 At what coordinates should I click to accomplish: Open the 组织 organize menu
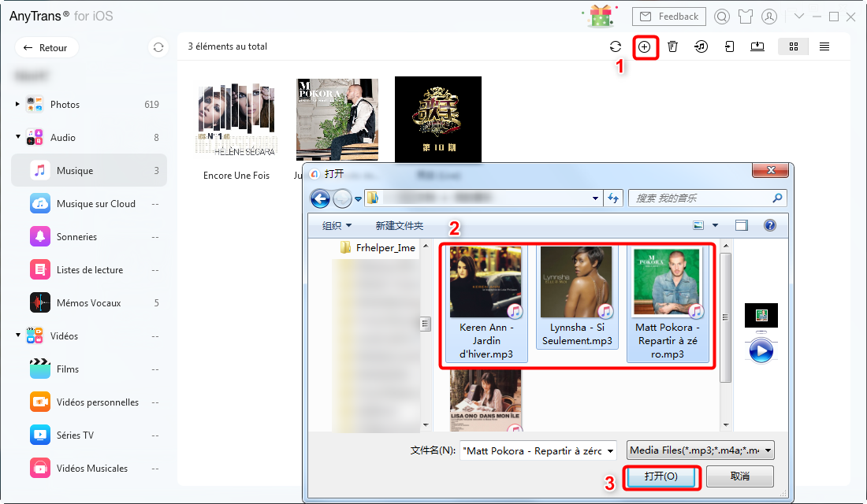click(337, 225)
